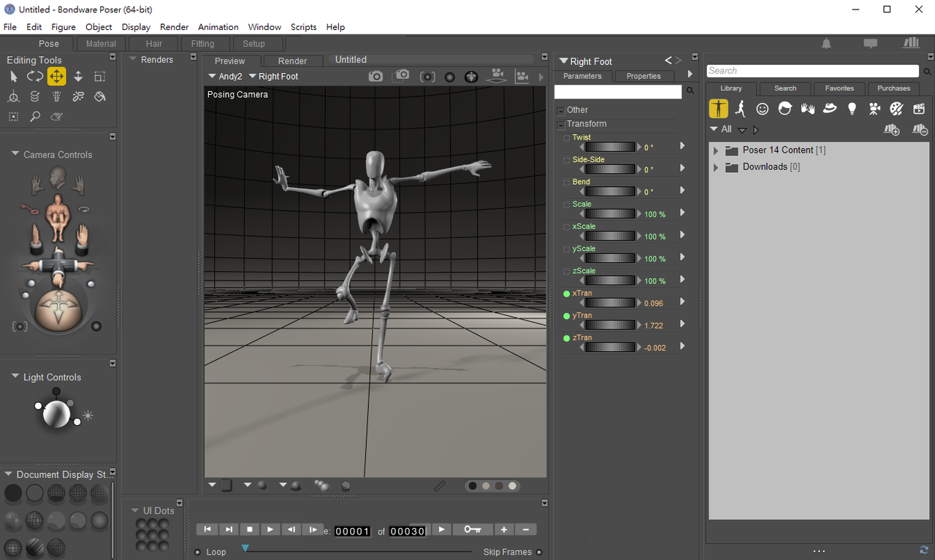Click the yTran parameter dial slider
This screenshot has height=560, width=935.
point(611,325)
